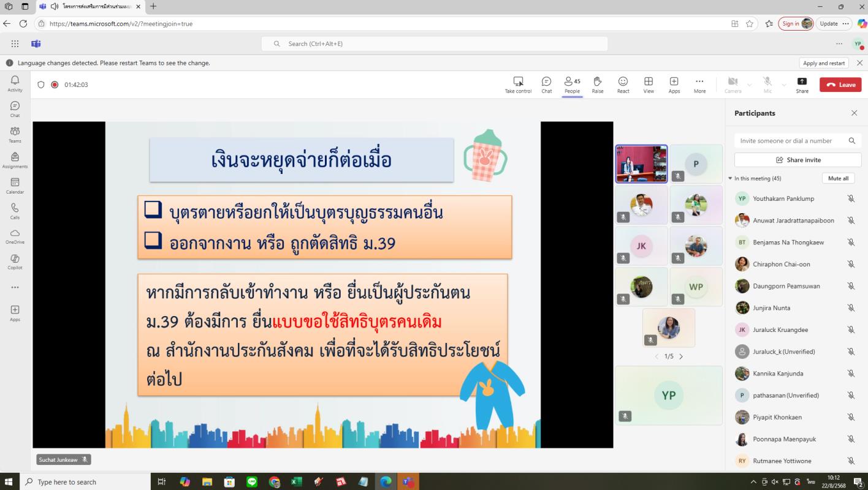Viewport: 868px width, 490px height.
Task: Open the More options menu in toolbar
Action: 699,85
